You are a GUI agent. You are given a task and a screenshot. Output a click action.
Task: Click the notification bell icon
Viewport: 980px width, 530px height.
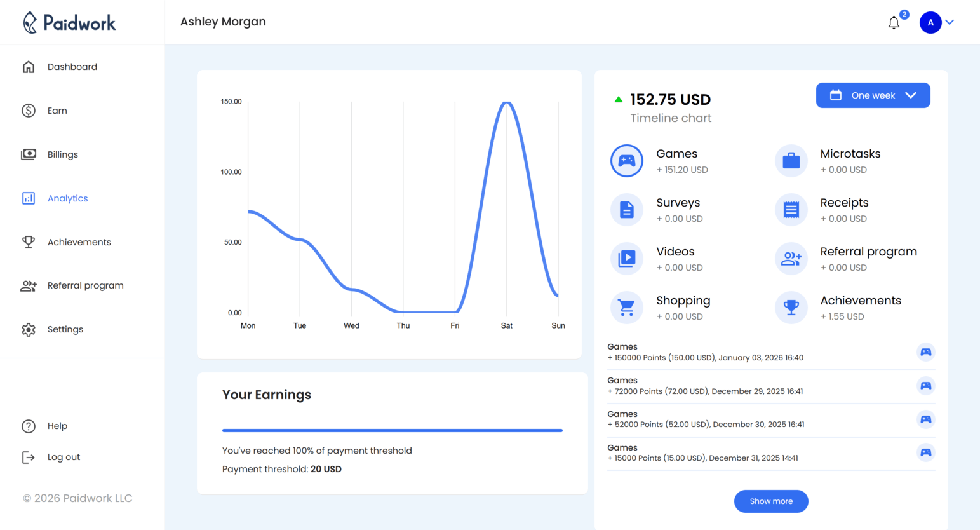(894, 22)
